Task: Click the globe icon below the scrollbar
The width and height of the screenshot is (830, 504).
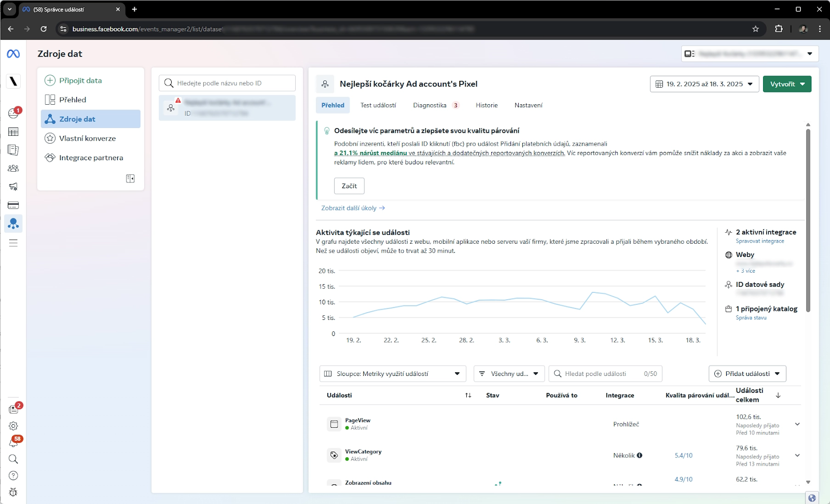Action: pyautogui.click(x=812, y=498)
